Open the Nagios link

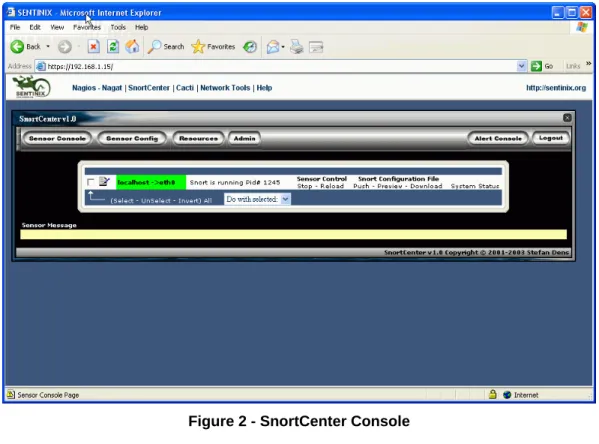[84, 88]
